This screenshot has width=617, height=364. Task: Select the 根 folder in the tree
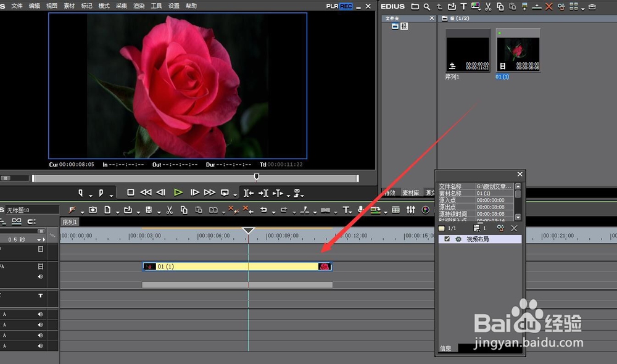click(404, 26)
